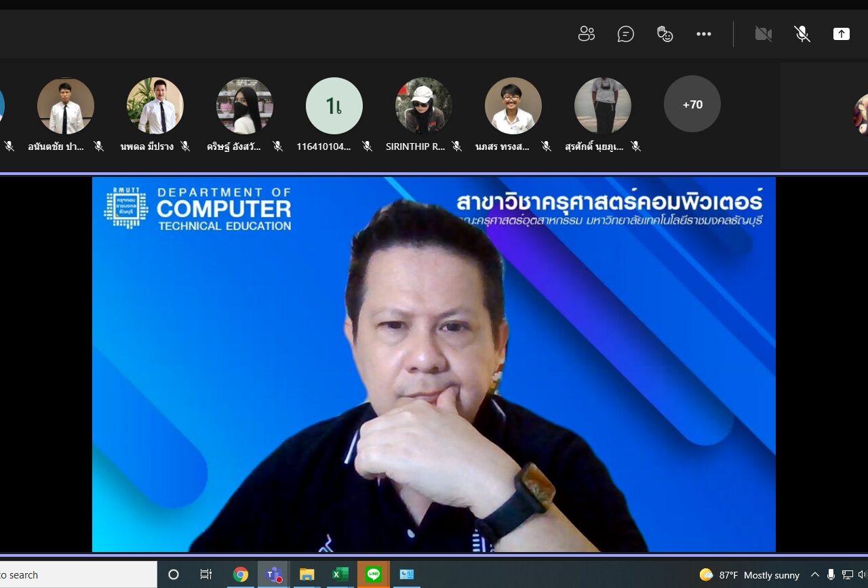Screen dimensions: 868x588
Task: Open Excel from taskbar
Action: point(340,574)
